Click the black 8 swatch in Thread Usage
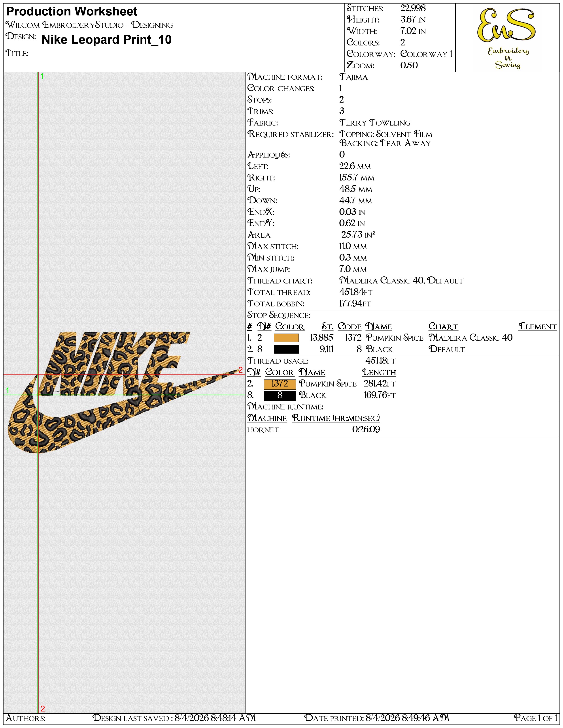Image resolution: width=563 pixels, height=728 pixels. [x=280, y=396]
